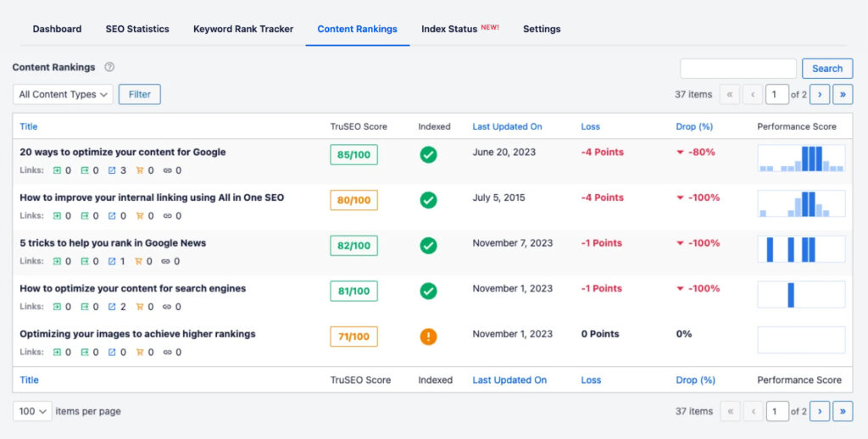Click chain link icon in Google News row
This screenshot has height=439, width=868.
[165, 261]
